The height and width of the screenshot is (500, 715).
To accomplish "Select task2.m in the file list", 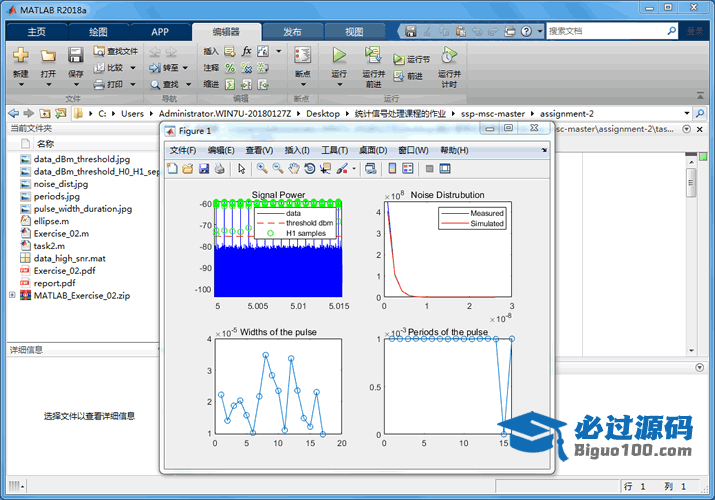I will click(x=49, y=246).
